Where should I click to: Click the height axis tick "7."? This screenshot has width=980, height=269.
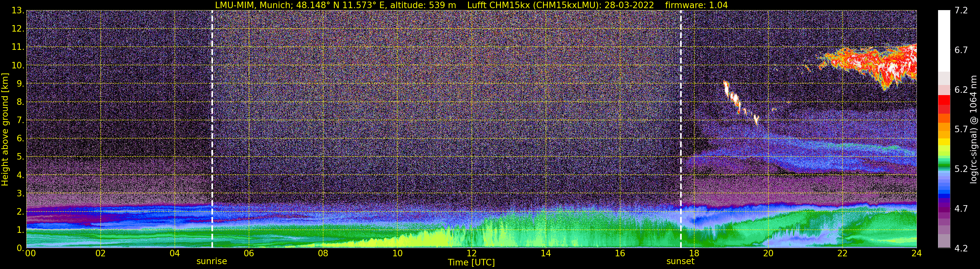[x=20, y=120]
